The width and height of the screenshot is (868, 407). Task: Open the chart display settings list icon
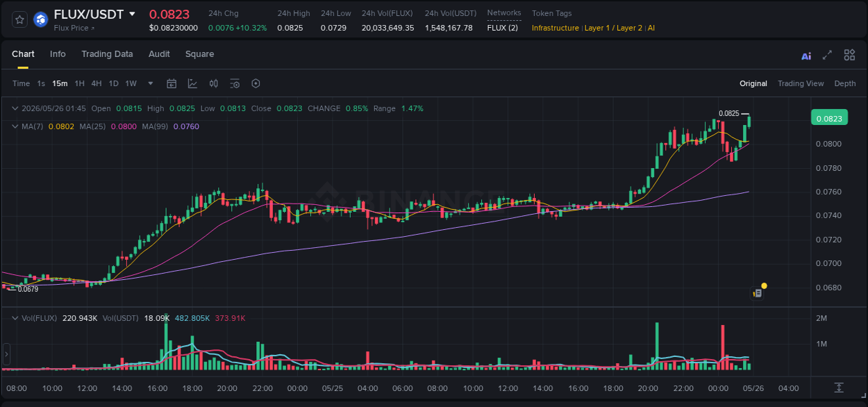coord(235,83)
